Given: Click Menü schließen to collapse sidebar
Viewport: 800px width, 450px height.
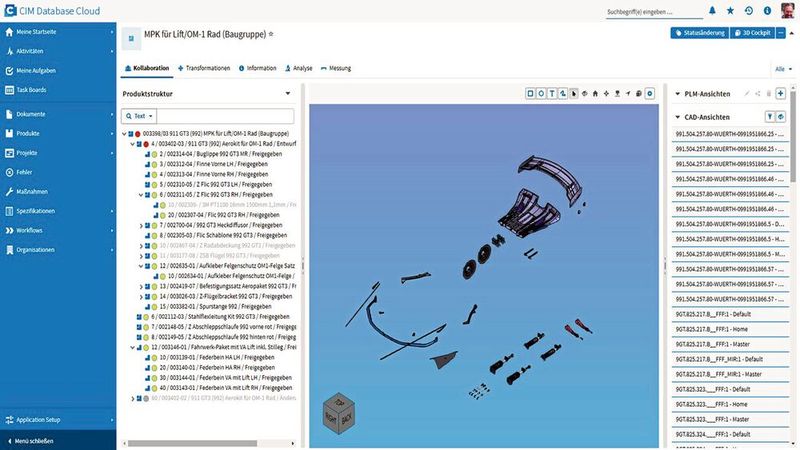Looking at the screenshot, I should click(x=58, y=441).
